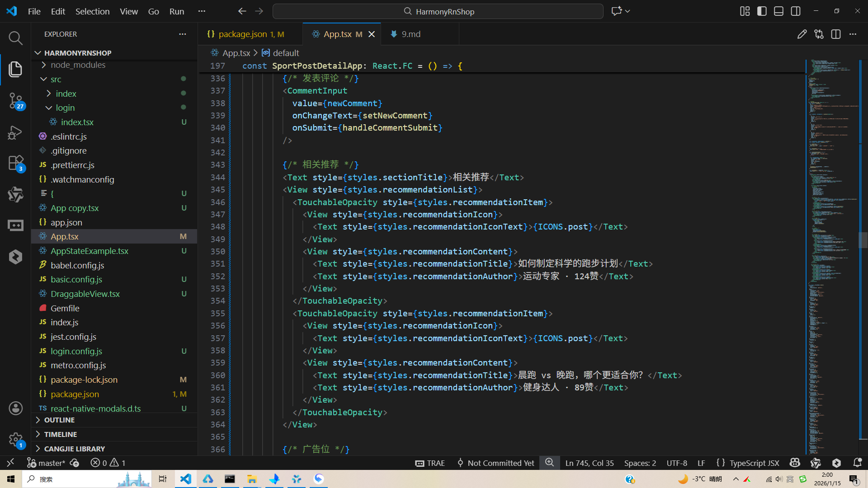This screenshot has height=488, width=868.
Task: Toggle the secondary side bar
Action: pyautogui.click(x=796, y=11)
